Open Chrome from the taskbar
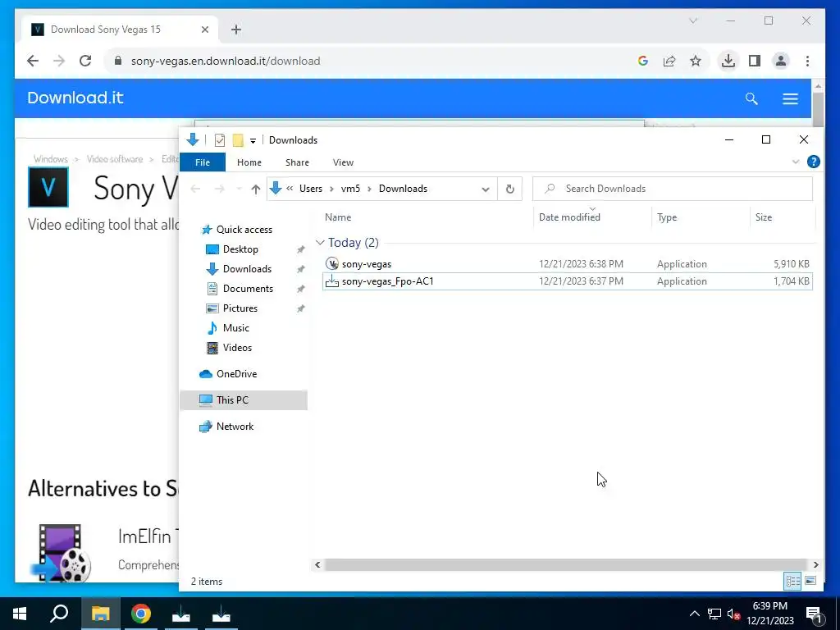Screen dimensions: 840x630 [141, 614]
